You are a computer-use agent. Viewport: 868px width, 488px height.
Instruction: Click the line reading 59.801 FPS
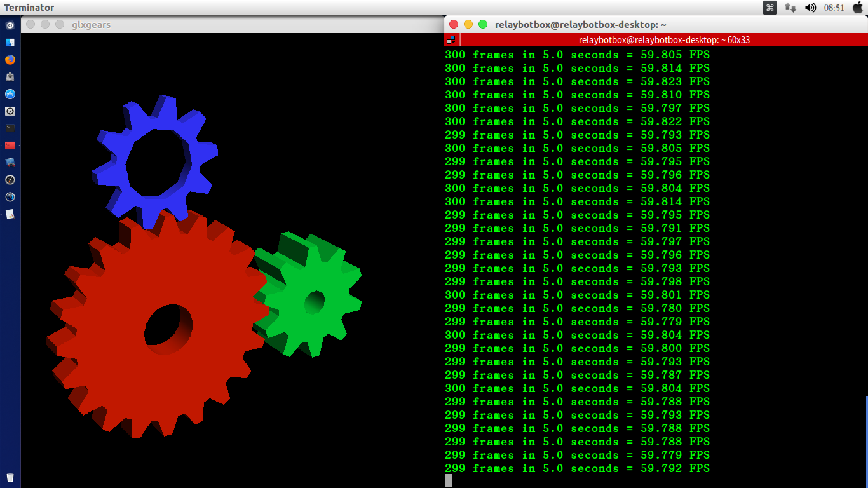(577, 295)
